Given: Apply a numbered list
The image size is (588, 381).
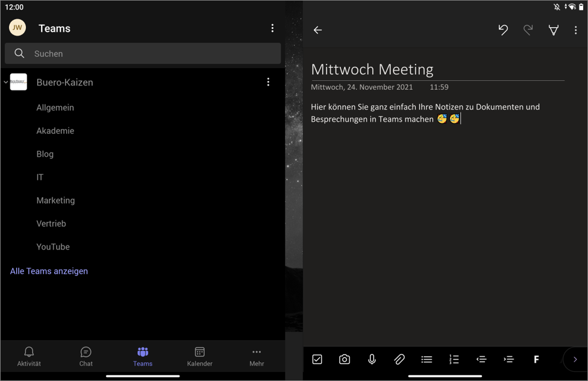Looking at the screenshot, I should click(454, 359).
